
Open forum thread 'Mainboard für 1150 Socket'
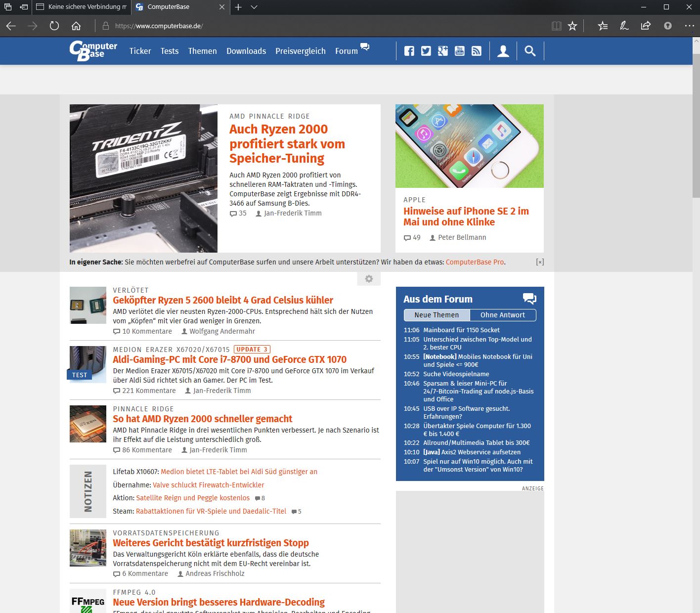point(461,330)
